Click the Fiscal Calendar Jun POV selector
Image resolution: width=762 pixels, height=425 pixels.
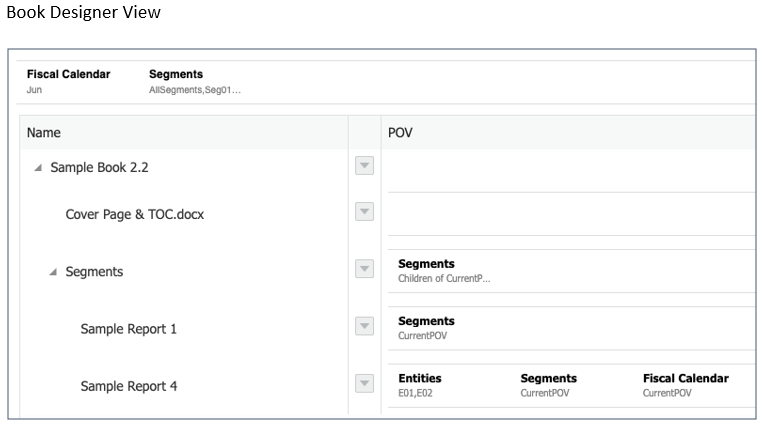pyautogui.click(x=68, y=81)
